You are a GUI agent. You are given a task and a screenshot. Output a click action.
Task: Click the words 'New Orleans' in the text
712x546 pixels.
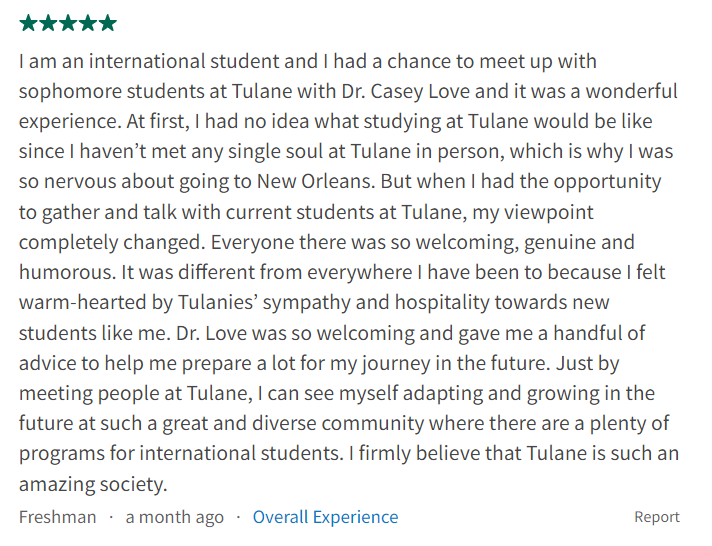(x=316, y=181)
